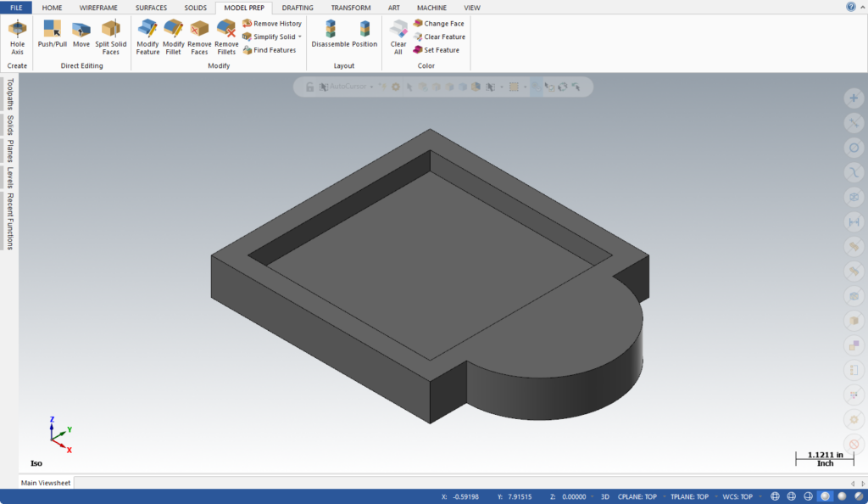Open the CPLANE: TOP dropdown
Image resolution: width=868 pixels, height=504 pixels.
click(x=665, y=496)
